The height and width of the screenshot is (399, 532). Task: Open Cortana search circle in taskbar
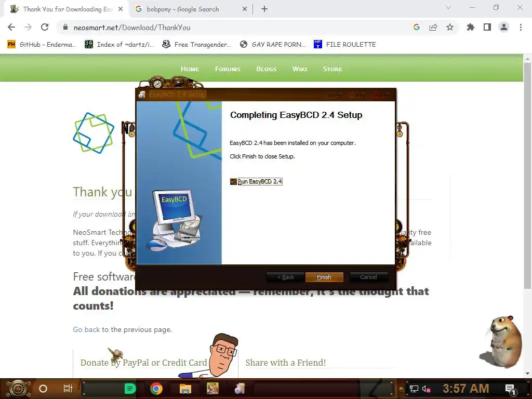[x=43, y=389]
